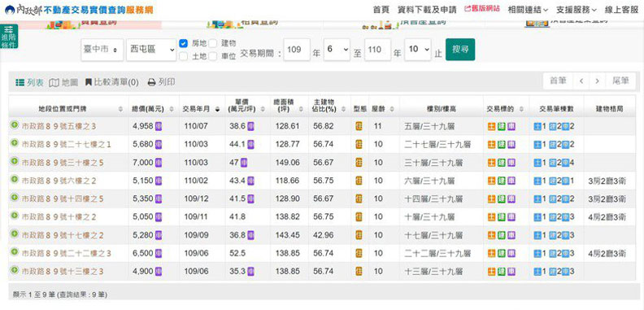
Task: Jump to 首筆 first record
Action: 558,81
